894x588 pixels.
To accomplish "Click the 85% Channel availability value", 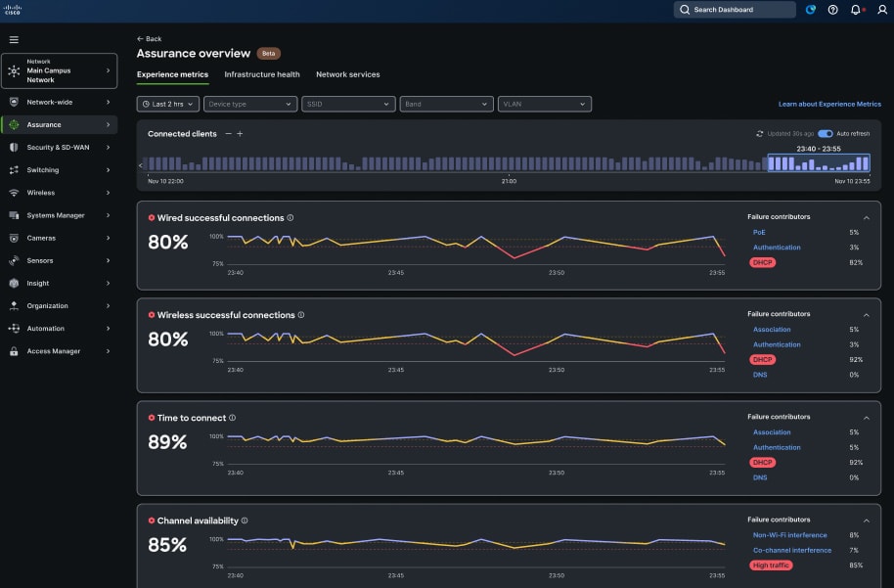I will coord(167,545).
